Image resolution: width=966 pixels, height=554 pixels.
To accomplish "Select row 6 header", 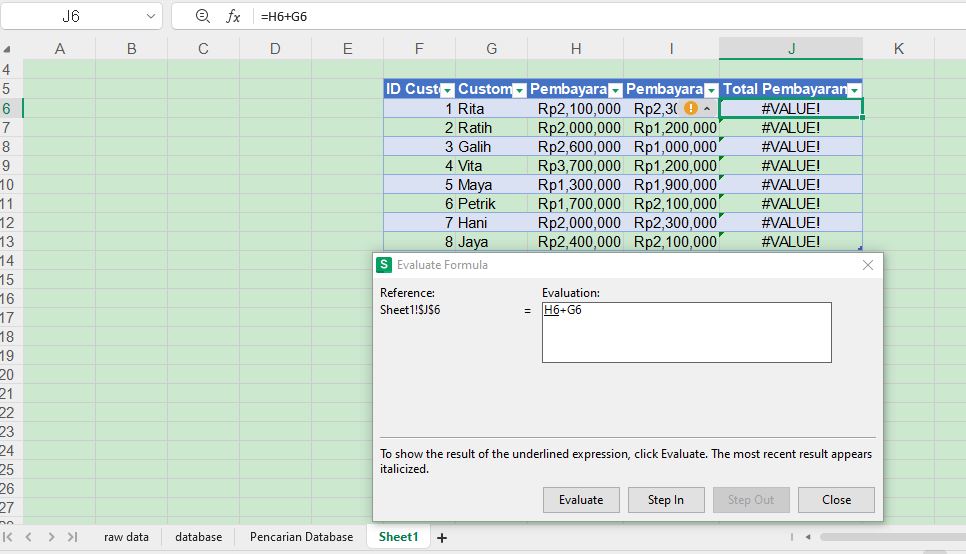I will click(x=11, y=108).
